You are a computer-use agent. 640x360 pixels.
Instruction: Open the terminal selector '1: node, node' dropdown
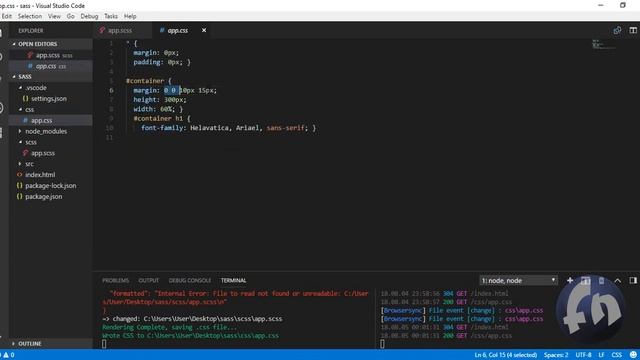coord(518,280)
